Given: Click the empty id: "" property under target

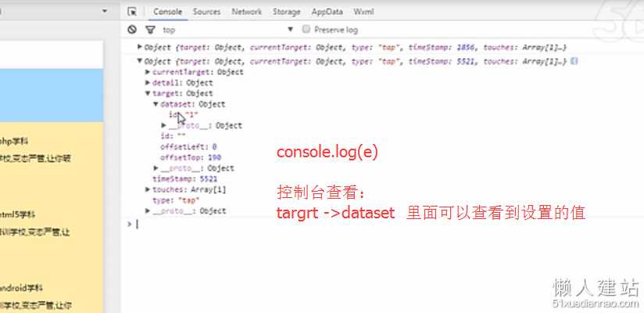Looking at the screenshot, I should click(174, 136).
